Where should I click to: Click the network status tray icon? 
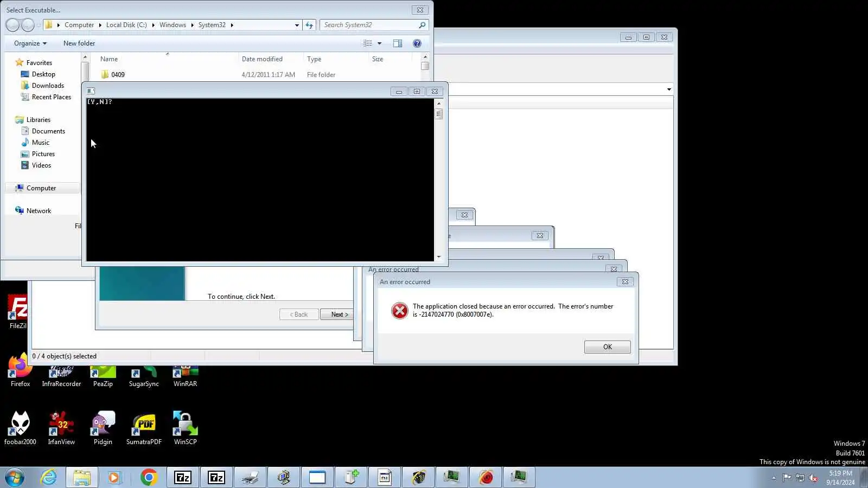(800, 478)
